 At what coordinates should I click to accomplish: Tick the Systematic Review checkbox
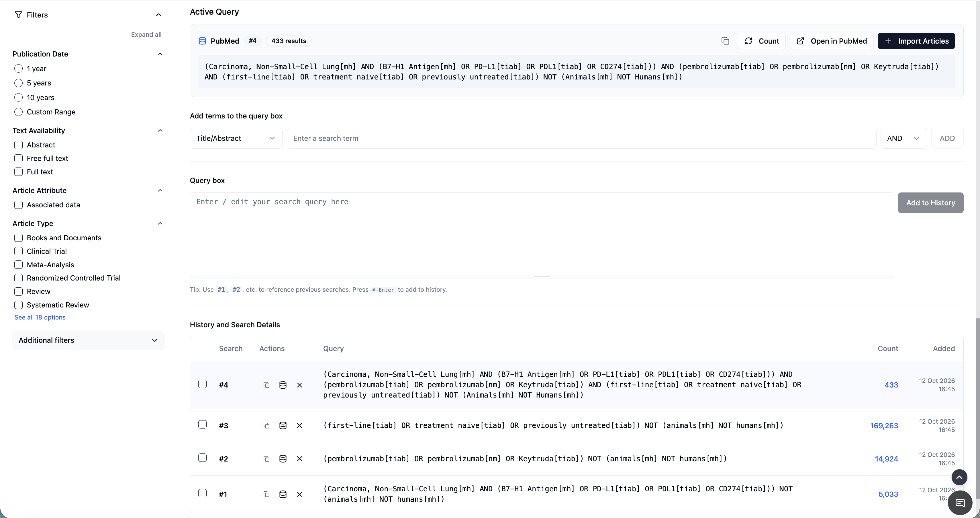(18, 305)
